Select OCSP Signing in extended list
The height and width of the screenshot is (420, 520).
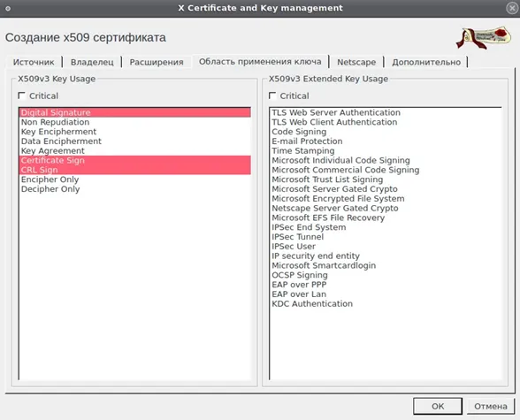386,275
